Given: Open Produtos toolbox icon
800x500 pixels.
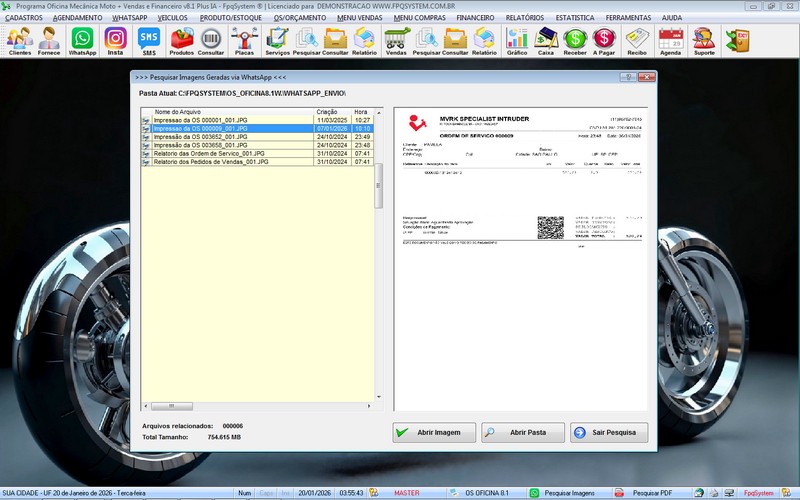Looking at the screenshot, I should pos(182,41).
